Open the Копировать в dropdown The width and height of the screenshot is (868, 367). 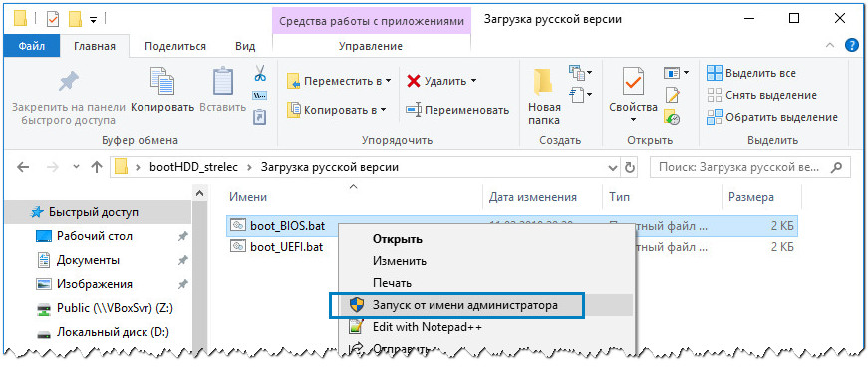pyautogui.click(x=336, y=110)
